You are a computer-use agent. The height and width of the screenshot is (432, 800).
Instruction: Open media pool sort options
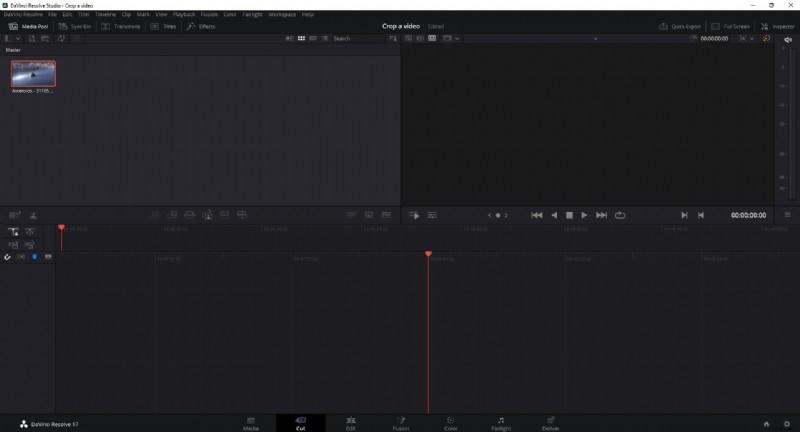(x=392, y=38)
